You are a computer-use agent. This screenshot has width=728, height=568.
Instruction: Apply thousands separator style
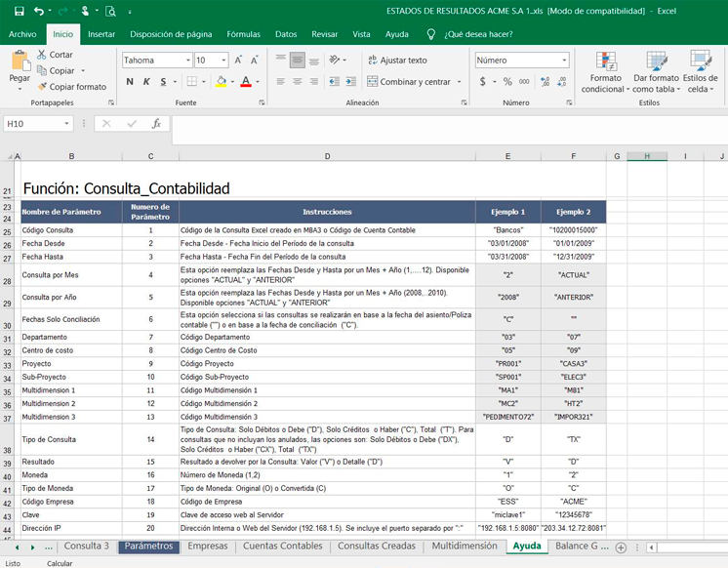pos(524,82)
